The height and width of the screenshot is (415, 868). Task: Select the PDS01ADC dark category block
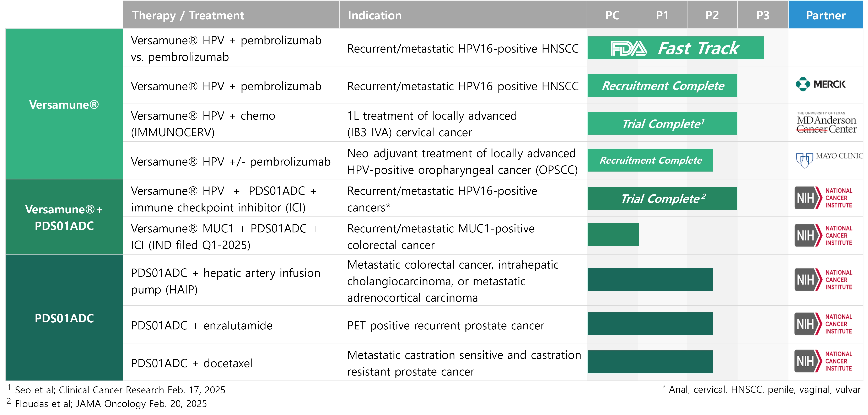coord(64,318)
